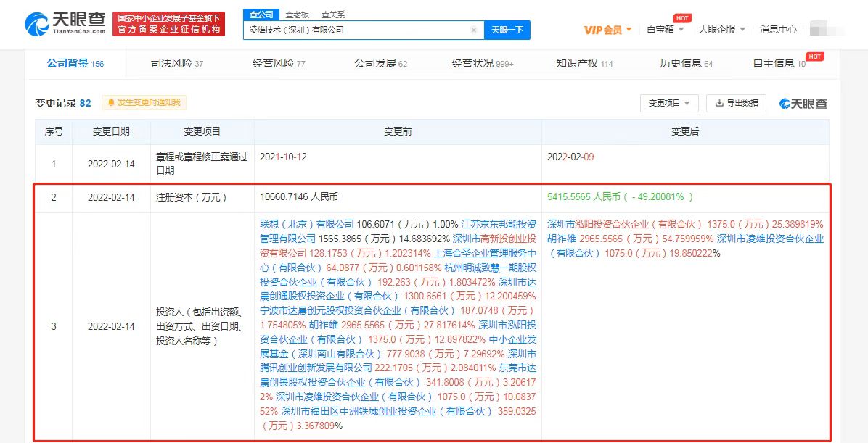Open the 经营风险 tab
Screen dimensions: 868x443
(x=279, y=64)
